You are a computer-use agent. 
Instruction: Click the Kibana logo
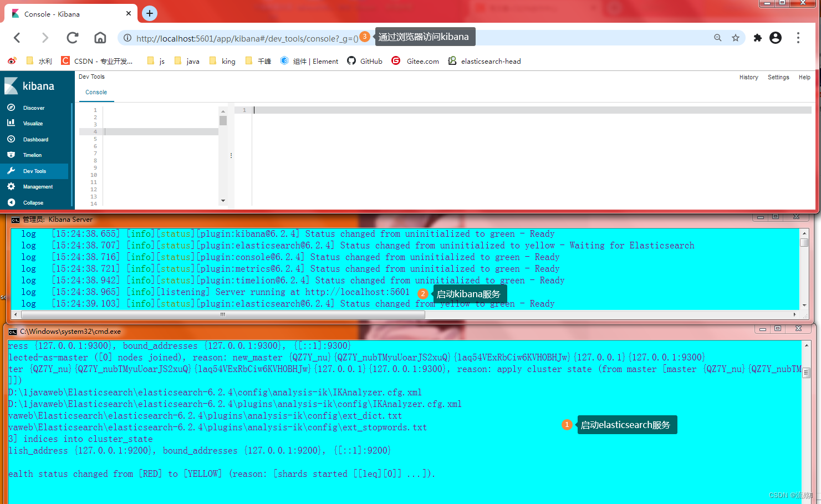coord(29,86)
